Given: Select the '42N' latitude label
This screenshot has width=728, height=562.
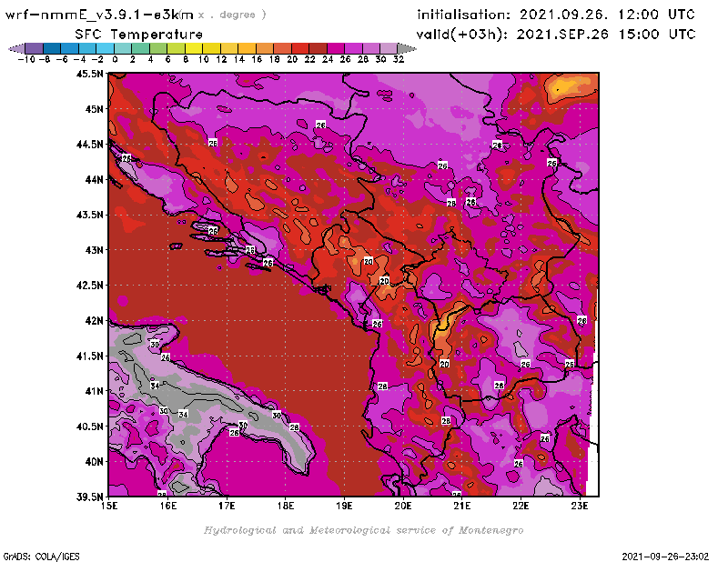Looking at the screenshot, I should (x=95, y=321).
